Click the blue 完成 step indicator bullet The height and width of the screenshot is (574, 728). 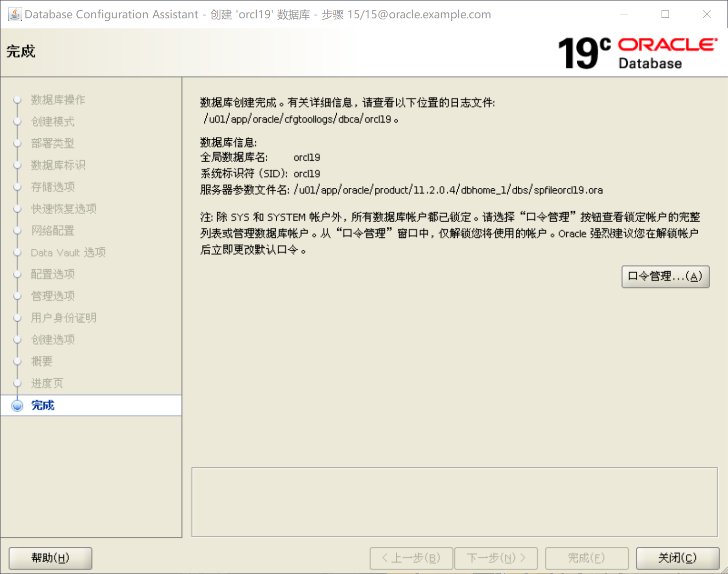tap(17, 405)
